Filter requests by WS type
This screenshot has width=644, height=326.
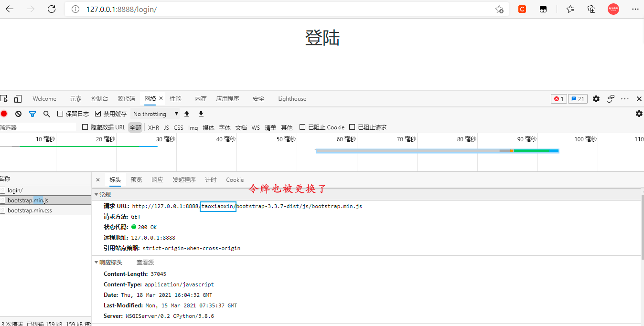[x=256, y=127]
